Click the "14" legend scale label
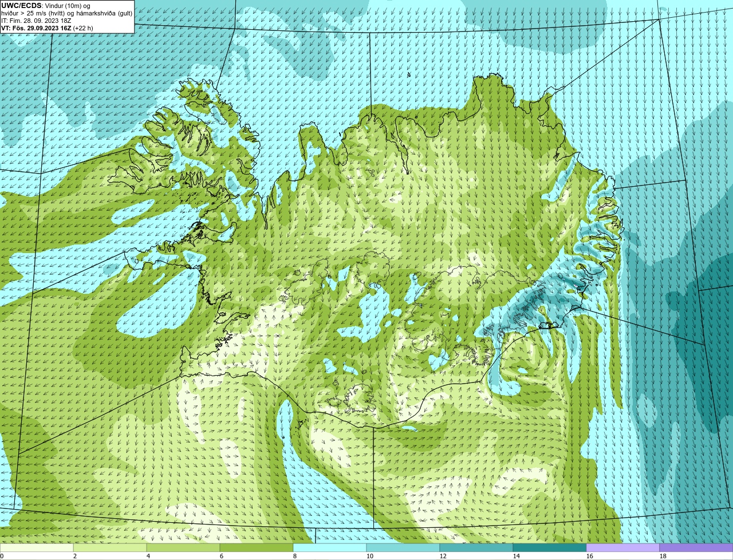This screenshot has width=733, height=560. click(517, 556)
